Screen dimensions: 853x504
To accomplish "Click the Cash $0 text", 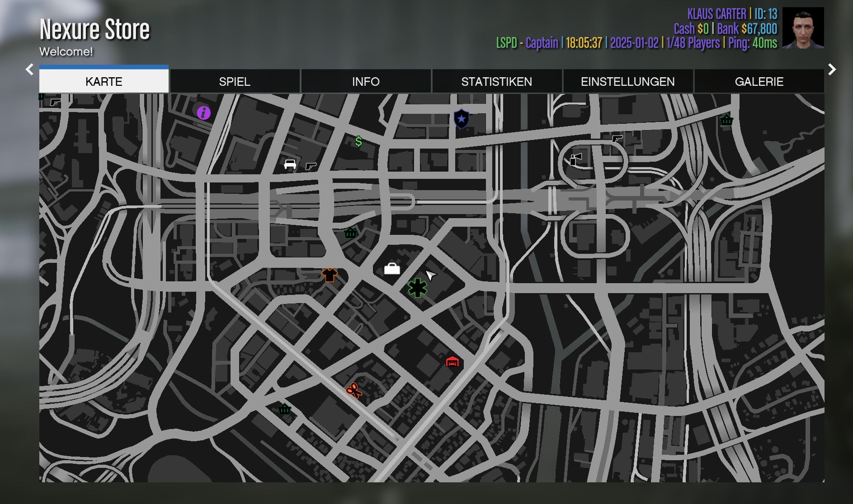I will click(691, 29).
